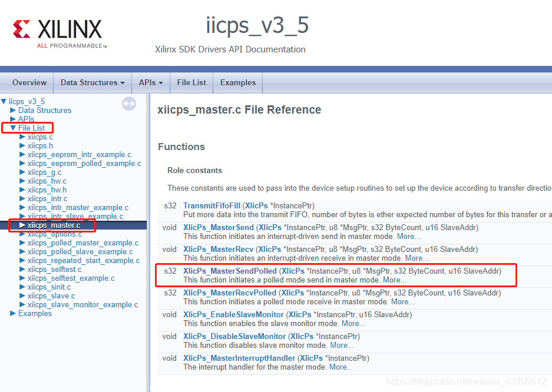Screen dimensions: 552x392
Task: Expand the APIs tree arrow
Action: tap(13, 119)
